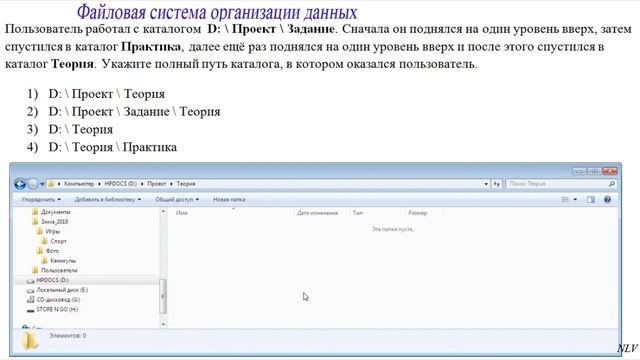Expand the arrow before Теория in breadcrumb
640x360 pixels.
pos(171,184)
